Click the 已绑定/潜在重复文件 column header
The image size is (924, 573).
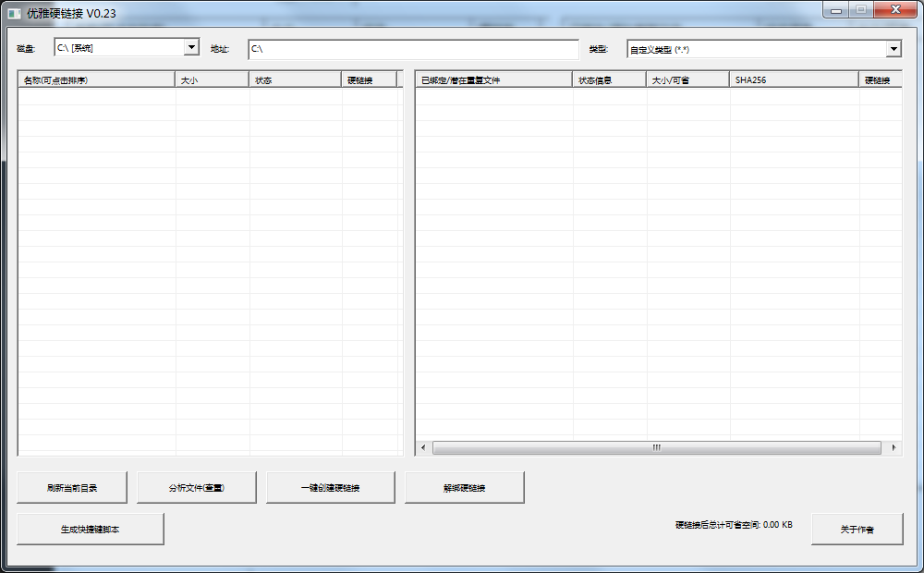[x=493, y=80]
